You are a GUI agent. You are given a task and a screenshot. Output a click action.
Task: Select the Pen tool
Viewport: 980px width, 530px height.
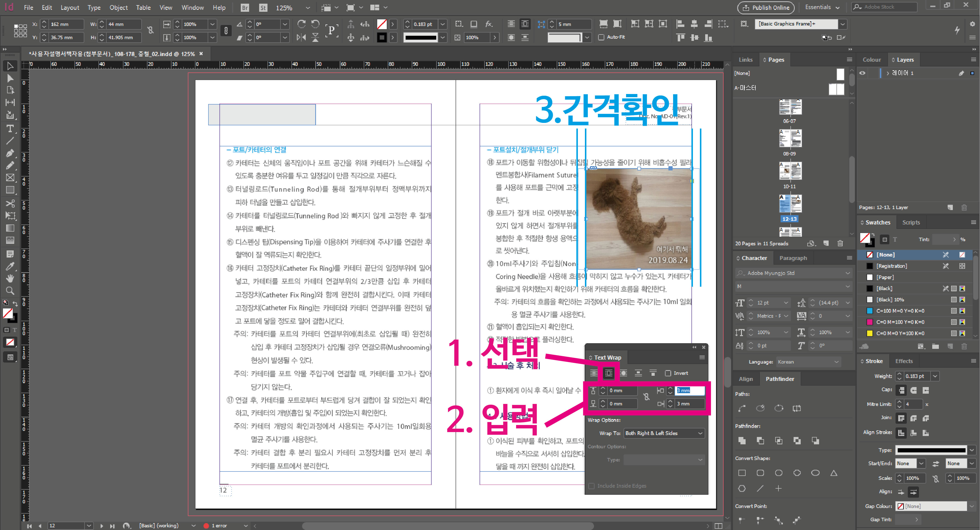click(10, 153)
